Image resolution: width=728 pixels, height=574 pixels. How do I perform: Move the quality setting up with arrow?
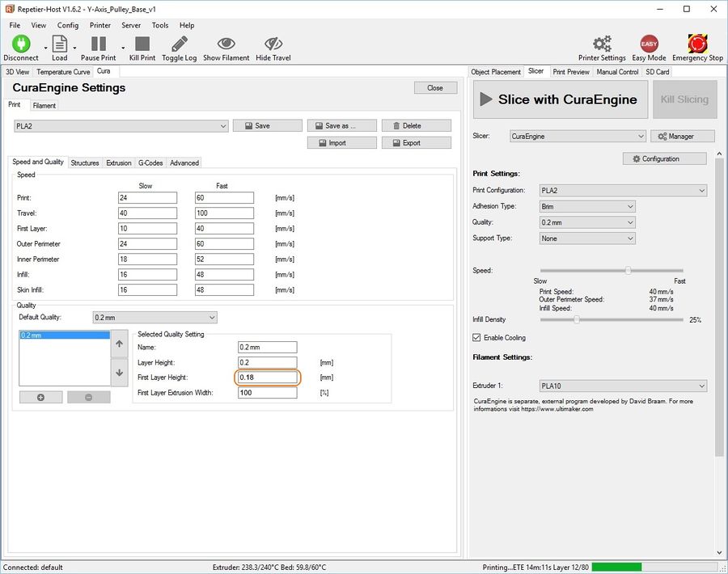(120, 344)
